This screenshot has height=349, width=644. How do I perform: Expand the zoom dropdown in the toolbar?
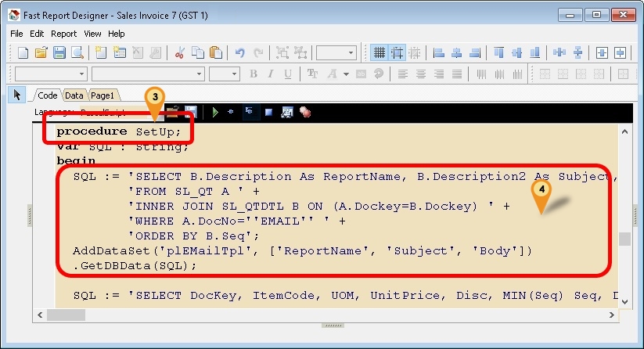tap(351, 53)
